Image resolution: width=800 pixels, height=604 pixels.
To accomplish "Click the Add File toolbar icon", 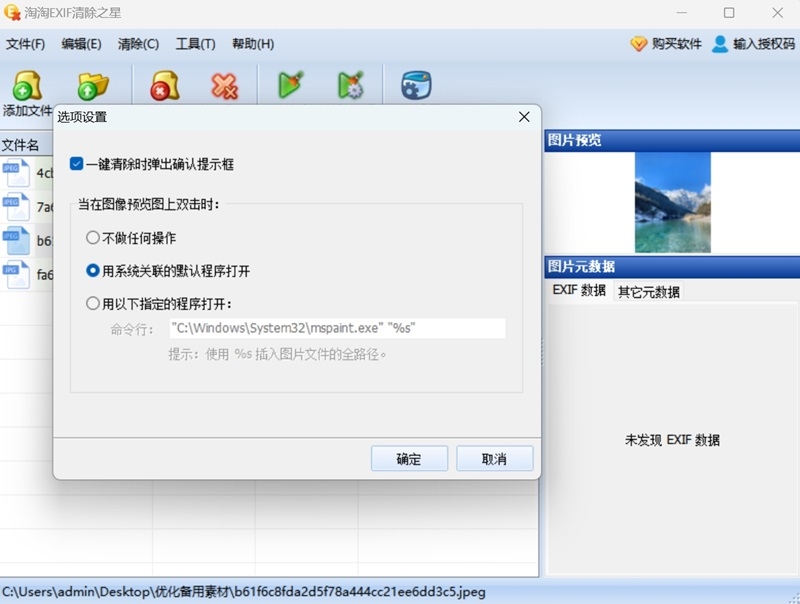I will (x=27, y=85).
